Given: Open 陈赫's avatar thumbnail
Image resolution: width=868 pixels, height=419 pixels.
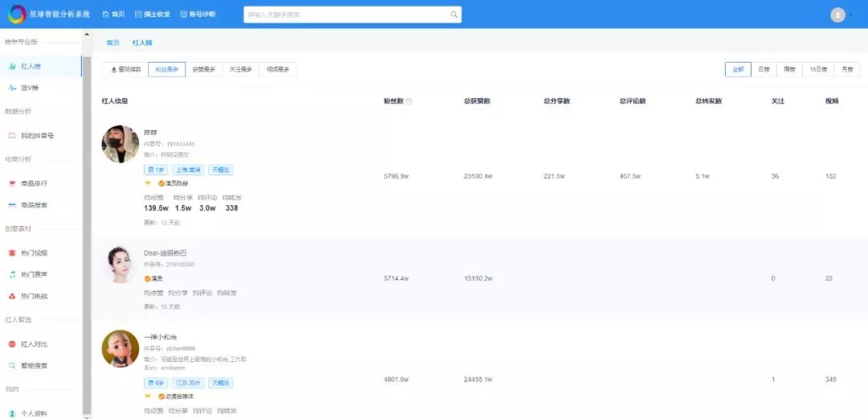Looking at the screenshot, I should (120, 144).
